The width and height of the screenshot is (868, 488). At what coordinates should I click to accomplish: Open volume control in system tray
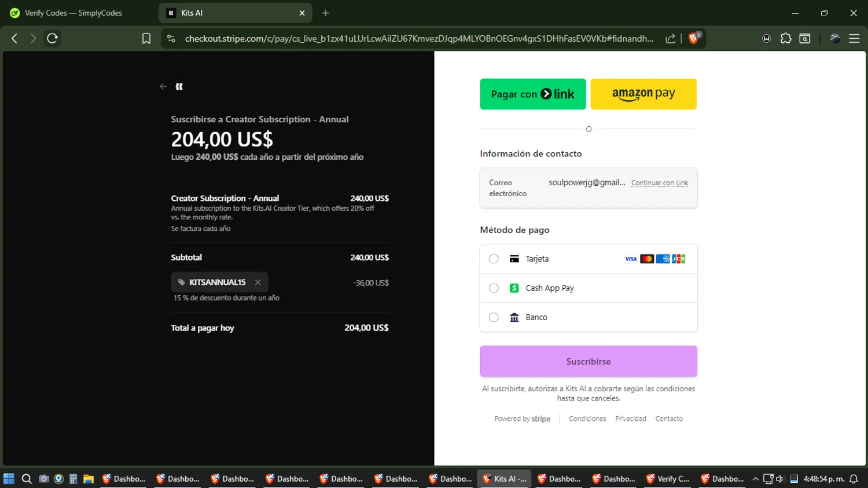[x=780, y=479]
